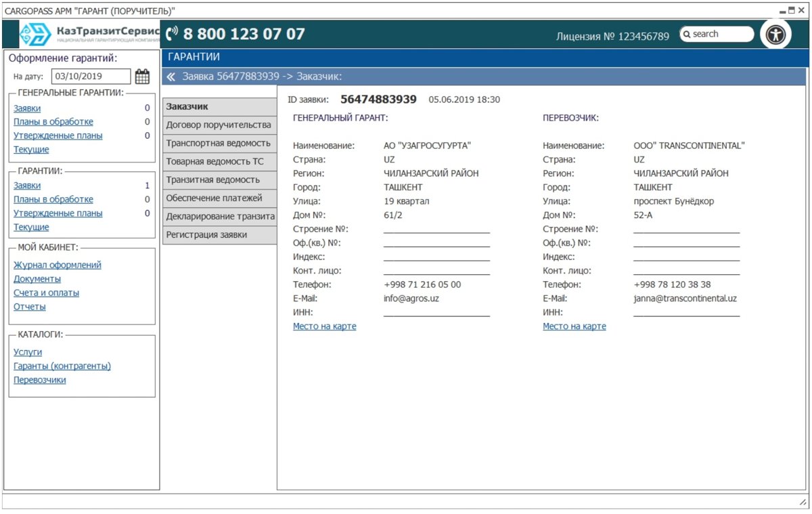Select the Заказчик tab
The height and width of the screenshot is (514, 812).
coord(220,107)
